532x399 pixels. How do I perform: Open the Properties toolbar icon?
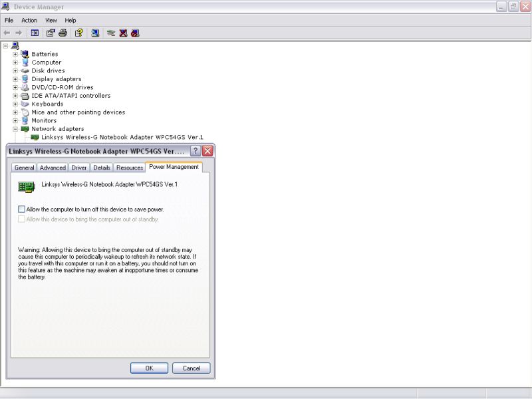[51, 33]
